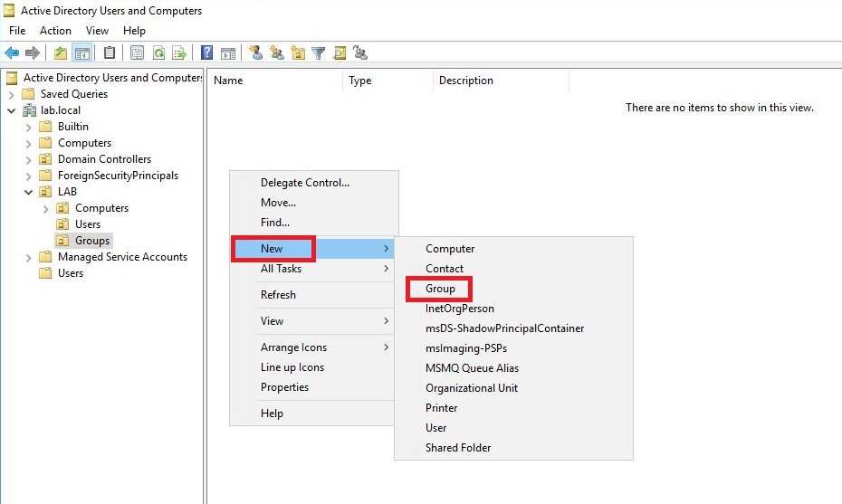842x504 pixels.
Task: Click the Find objects magnifier icon
Action: tap(340, 52)
